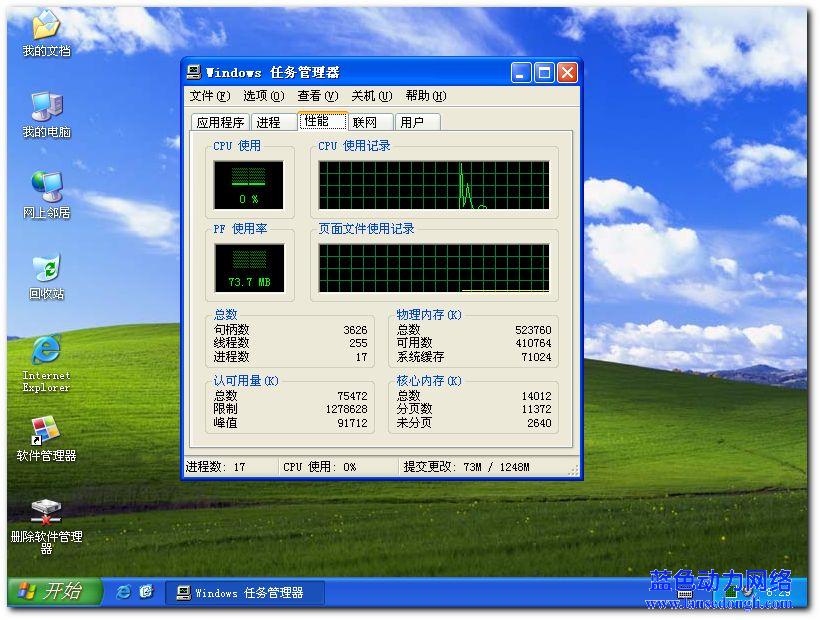The width and height of the screenshot is (820, 620).
Task: Click the physical memory total 523760
Action: click(x=533, y=330)
